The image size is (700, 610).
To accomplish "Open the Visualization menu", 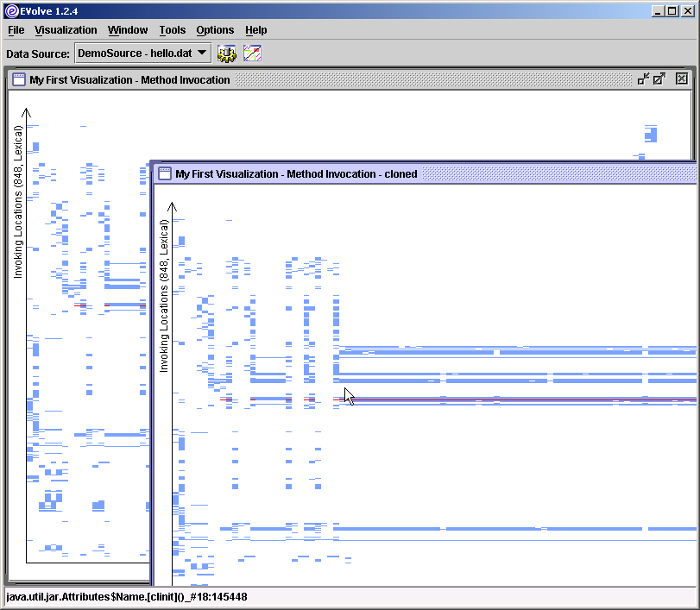I will (66, 30).
